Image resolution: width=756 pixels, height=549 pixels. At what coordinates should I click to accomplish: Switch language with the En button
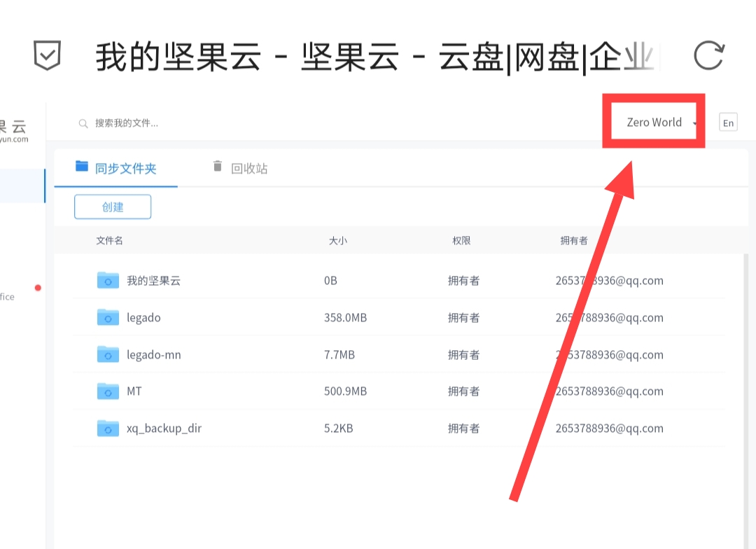pyautogui.click(x=728, y=123)
